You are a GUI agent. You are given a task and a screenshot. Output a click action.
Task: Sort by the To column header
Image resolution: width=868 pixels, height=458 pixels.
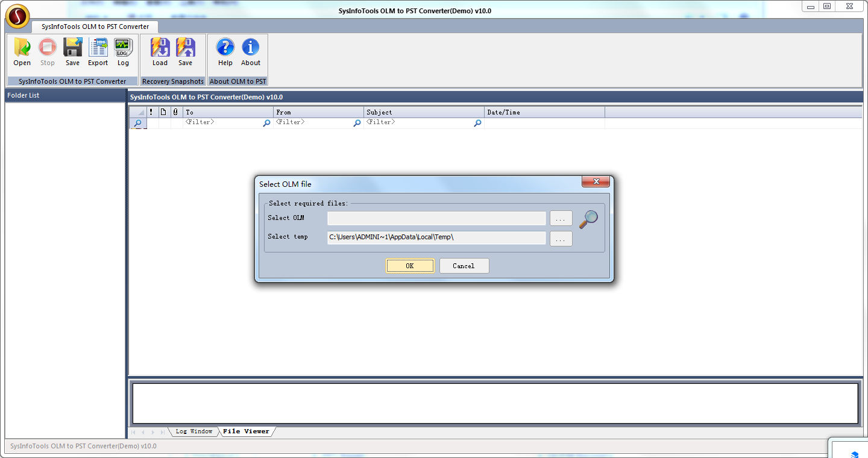click(228, 112)
